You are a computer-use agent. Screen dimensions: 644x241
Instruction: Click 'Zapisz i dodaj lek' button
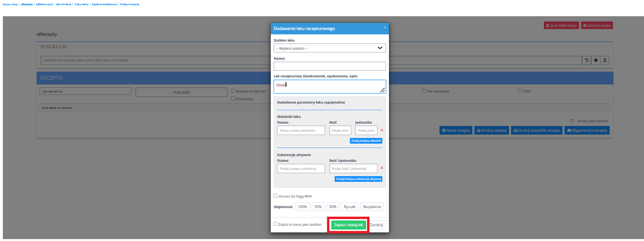pos(348,224)
